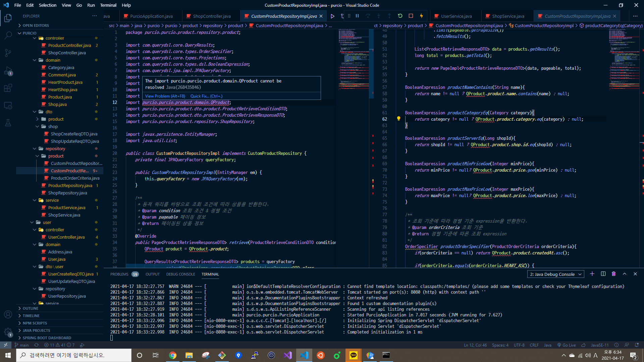Open the Run and Debug view

8,71
